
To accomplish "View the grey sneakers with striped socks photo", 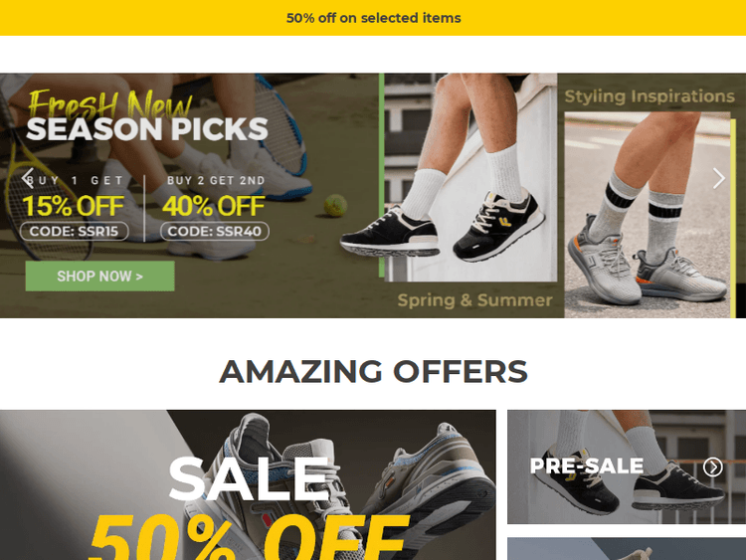I will [x=648, y=215].
